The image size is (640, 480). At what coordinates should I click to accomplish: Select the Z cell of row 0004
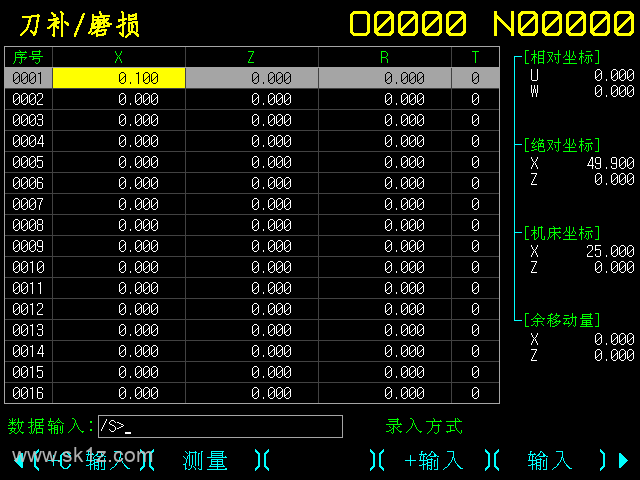pyautogui.click(x=252, y=141)
